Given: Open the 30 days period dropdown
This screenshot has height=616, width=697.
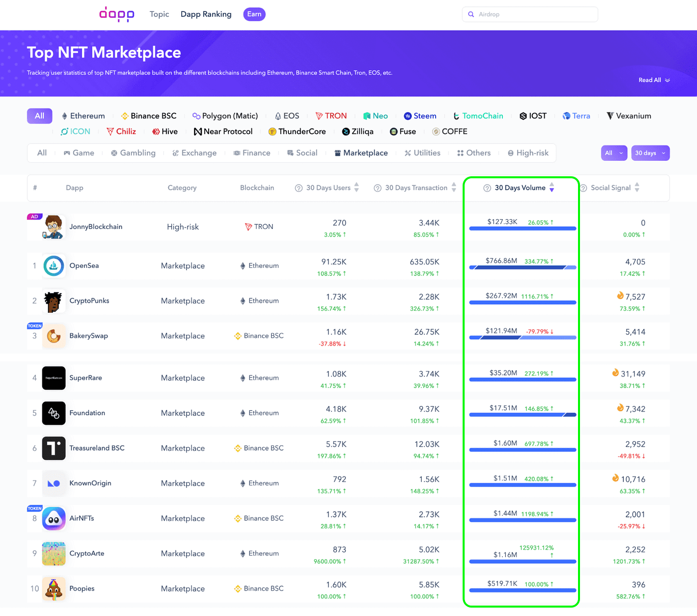Looking at the screenshot, I should tap(650, 153).
